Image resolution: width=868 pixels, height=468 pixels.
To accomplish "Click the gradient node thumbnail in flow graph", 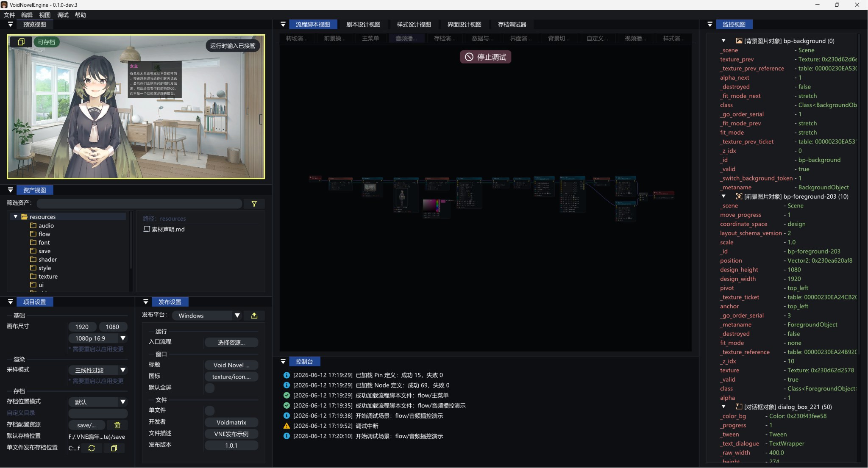I will [431, 205].
